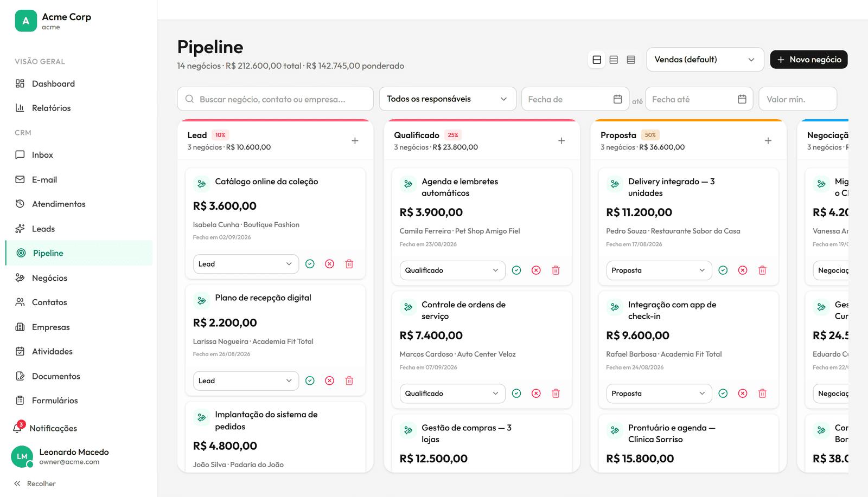Mark Delivery integrado deal as lost
Image resolution: width=868 pixels, height=497 pixels.
click(x=743, y=270)
